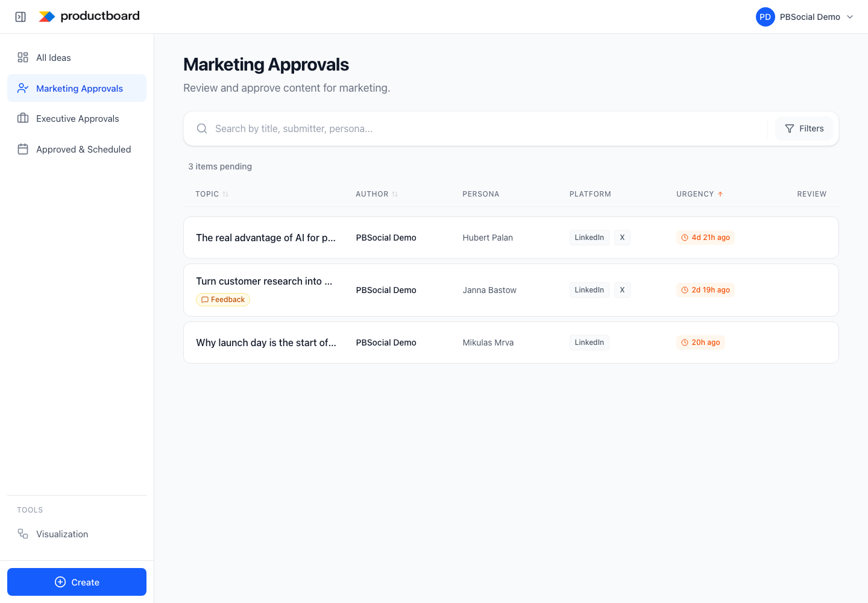868x603 pixels.
Task: Go to Executive Approvals
Action: pos(77,118)
